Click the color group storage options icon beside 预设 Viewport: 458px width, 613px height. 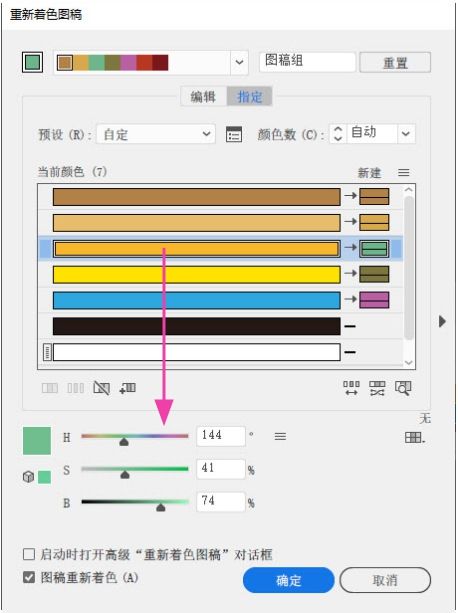click(234, 134)
